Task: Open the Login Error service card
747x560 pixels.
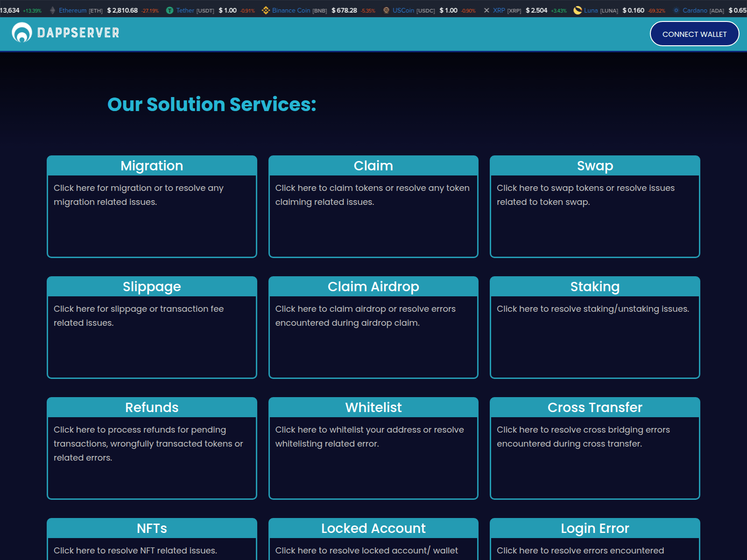Action: [595, 539]
